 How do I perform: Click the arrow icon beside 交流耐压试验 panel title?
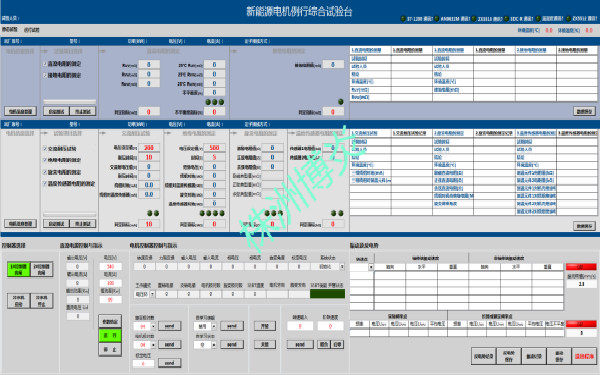103,134
